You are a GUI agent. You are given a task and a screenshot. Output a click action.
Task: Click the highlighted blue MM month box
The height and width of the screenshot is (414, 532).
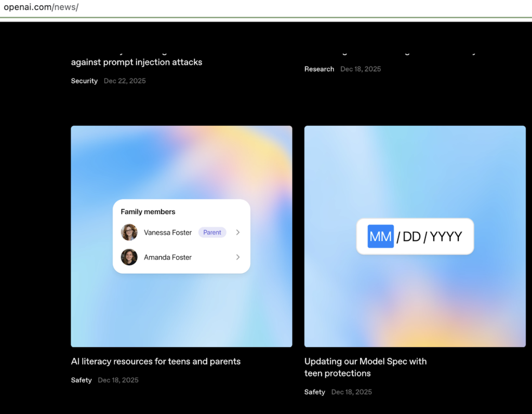point(380,236)
